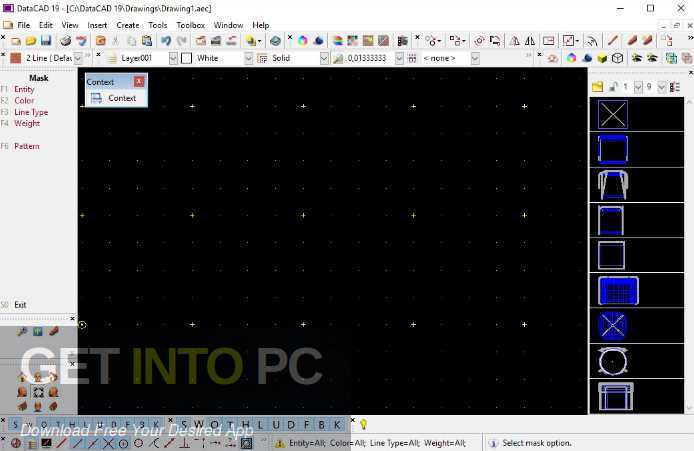Click the red-brown wall type color swatch
The width and height of the screenshot is (694, 451).
(15, 58)
